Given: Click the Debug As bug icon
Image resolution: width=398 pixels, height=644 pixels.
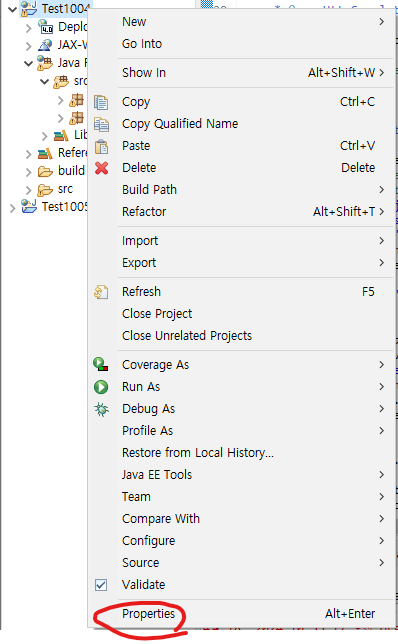Looking at the screenshot, I should point(101,409).
